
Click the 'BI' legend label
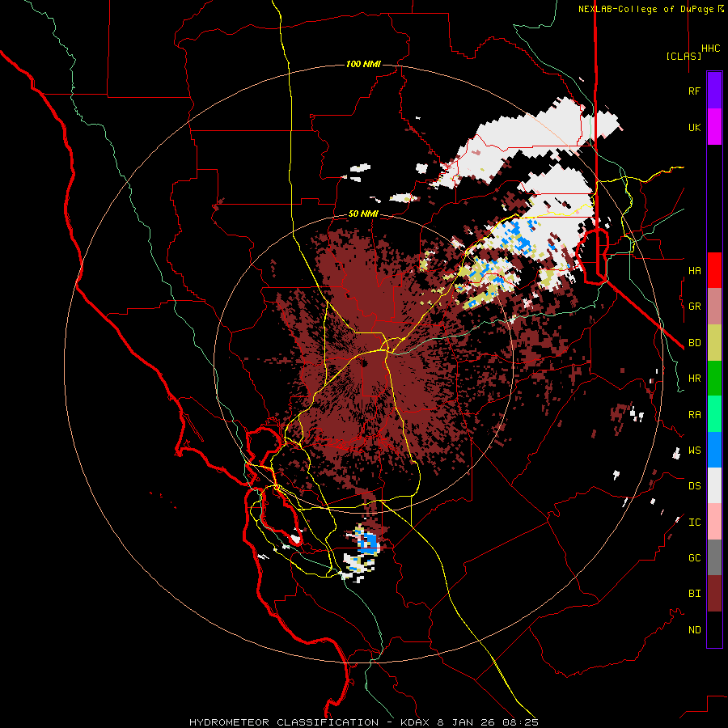pos(694,594)
